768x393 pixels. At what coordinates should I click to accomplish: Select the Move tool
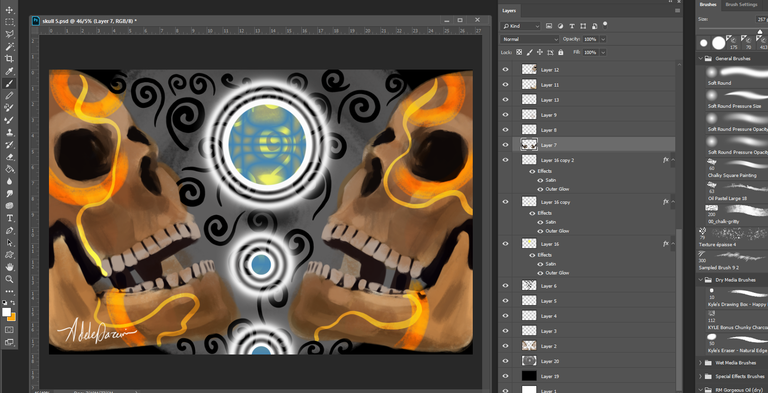[x=9, y=10]
